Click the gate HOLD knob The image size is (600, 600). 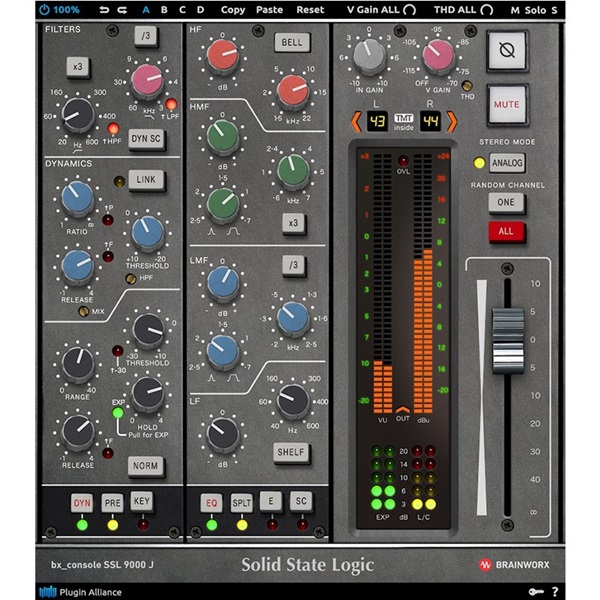[148, 394]
